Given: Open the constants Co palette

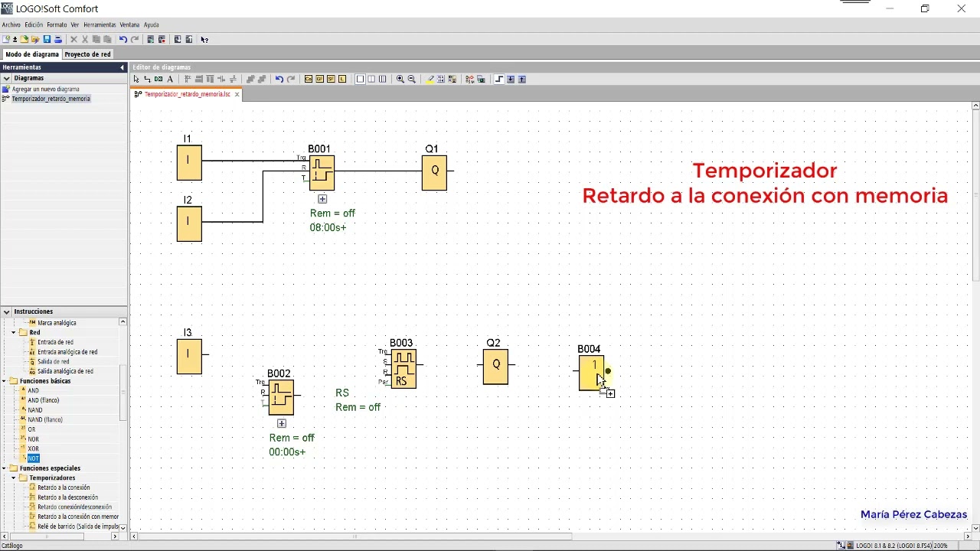Looking at the screenshot, I should pos(309,79).
